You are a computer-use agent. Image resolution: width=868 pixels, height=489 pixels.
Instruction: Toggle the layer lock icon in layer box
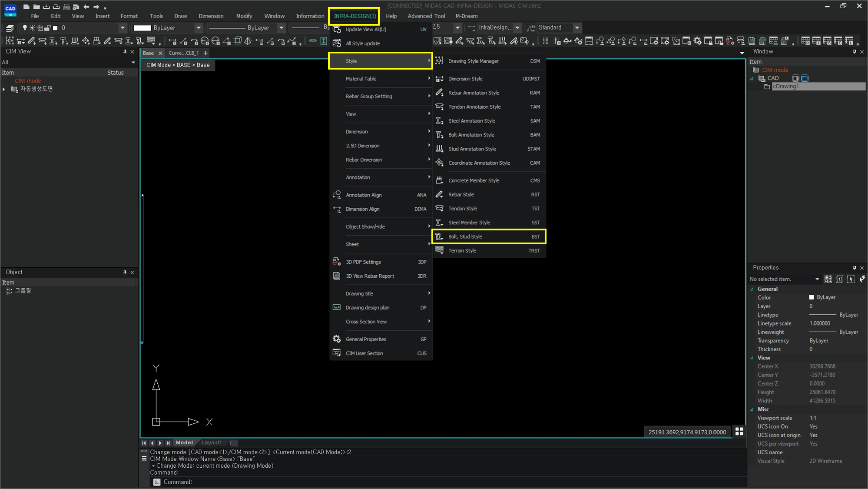click(x=47, y=28)
